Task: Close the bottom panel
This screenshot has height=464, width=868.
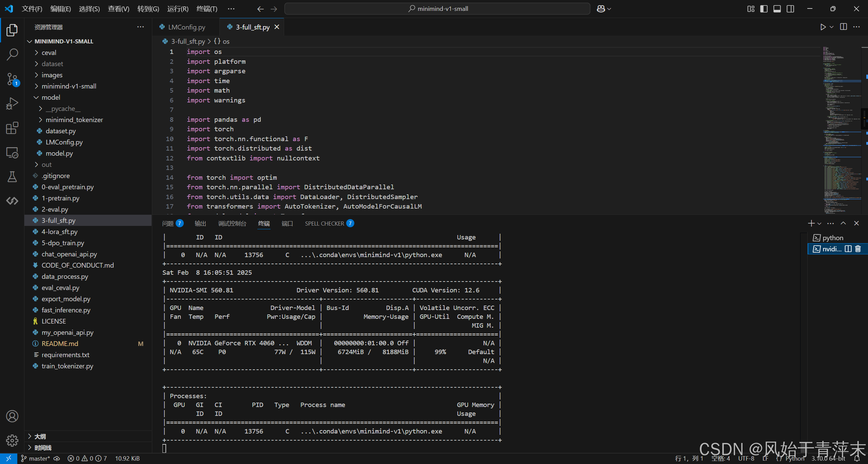Action: click(856, 223)
